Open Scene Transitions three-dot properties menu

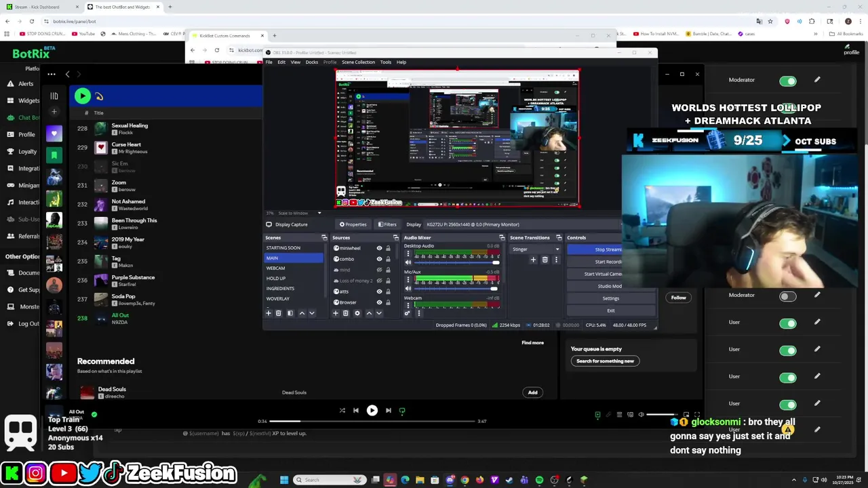[556, 260]
